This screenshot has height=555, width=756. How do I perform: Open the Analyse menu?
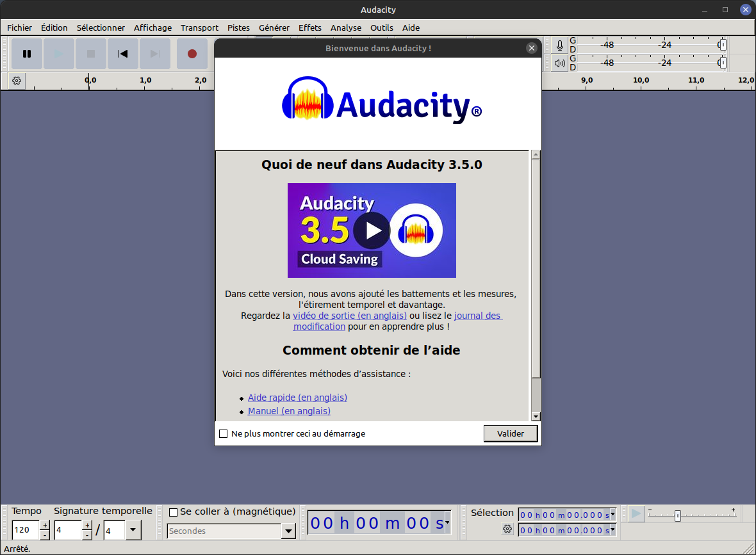tap(346, 28)
